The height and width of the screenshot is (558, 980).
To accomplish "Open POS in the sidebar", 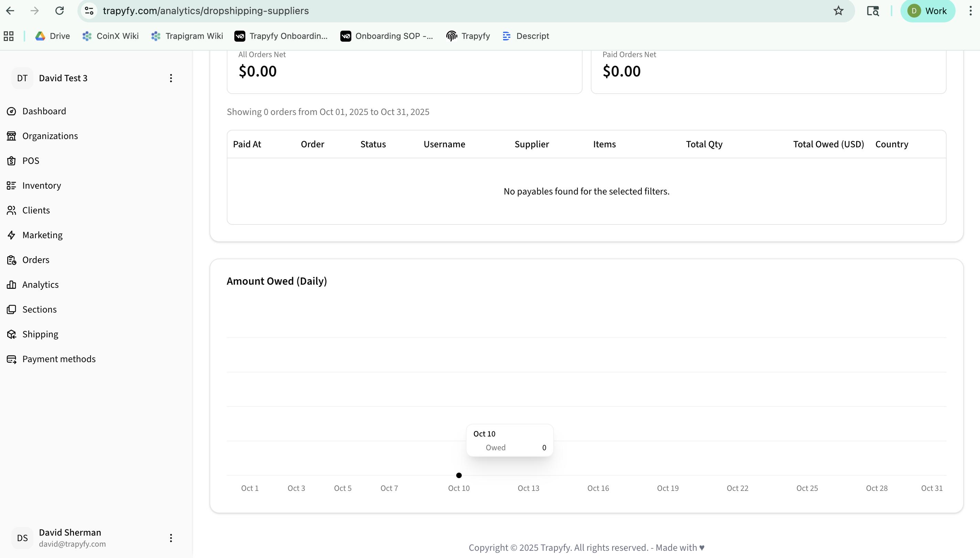I will pos(31,160).
